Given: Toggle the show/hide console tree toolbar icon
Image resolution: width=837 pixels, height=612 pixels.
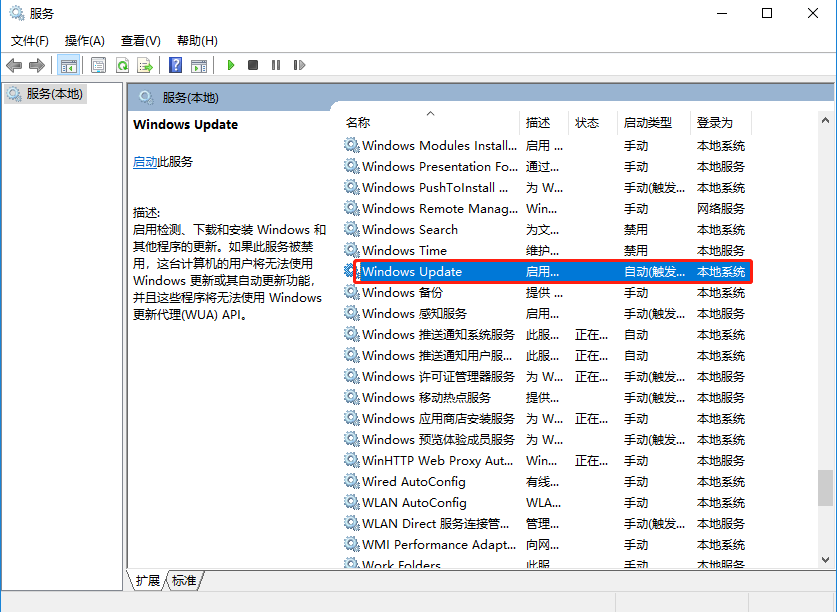Looking at the screenshot, I should coord(69,65).
